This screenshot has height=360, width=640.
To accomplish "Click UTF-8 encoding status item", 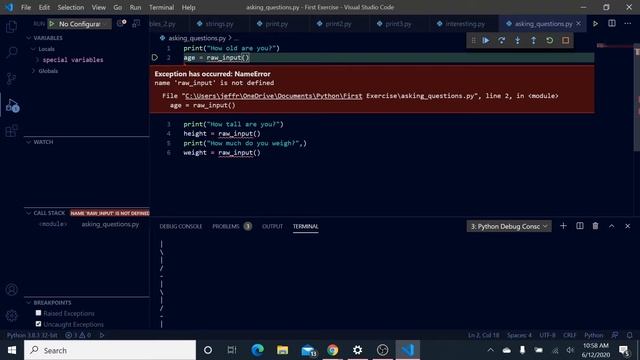I will pyautogui.click(x=547, y=335).
